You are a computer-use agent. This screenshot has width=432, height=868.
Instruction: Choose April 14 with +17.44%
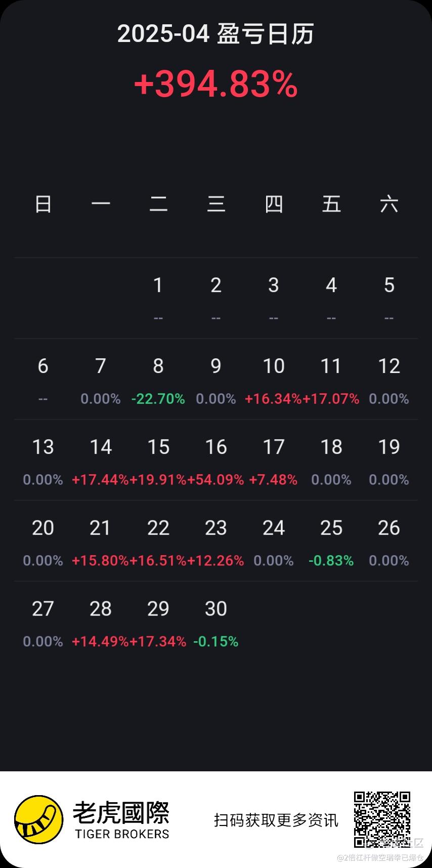(x=101, y=461)
